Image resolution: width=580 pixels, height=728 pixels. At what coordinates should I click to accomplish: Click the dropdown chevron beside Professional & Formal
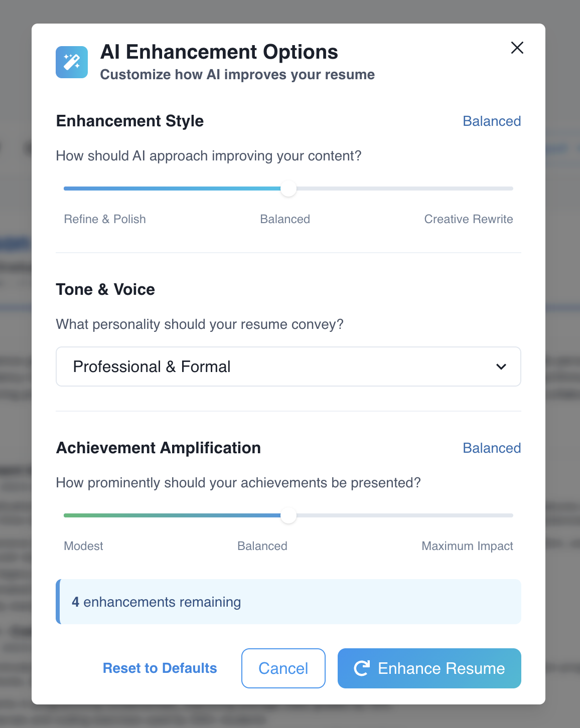(x=501, y=367)
